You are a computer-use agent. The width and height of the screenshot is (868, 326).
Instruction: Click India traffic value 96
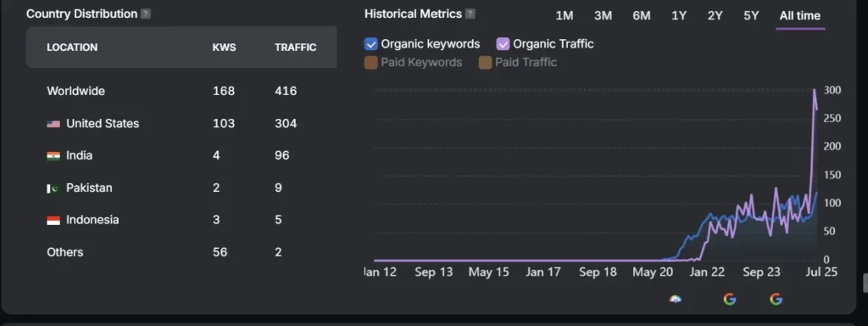click(281, 156)
